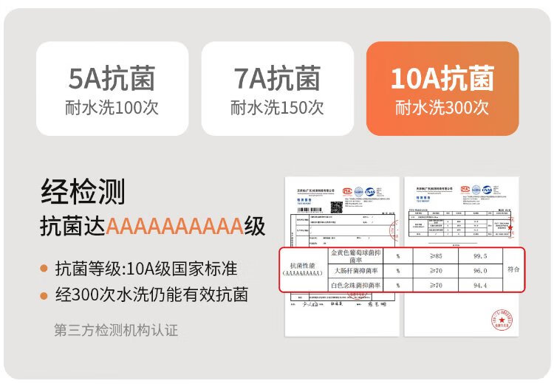Image resolution: width=554 pixels, height=392 pixels.
Task: Click the orange bullet before 经300次水洗
Action: 44,296
